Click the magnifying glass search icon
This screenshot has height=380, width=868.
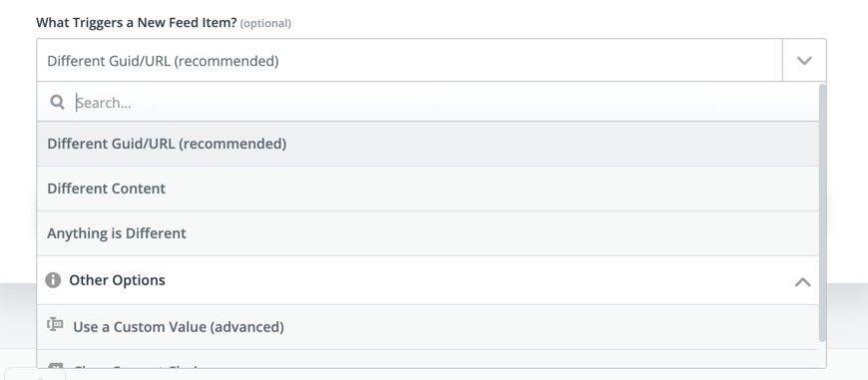pyautogui.click(x=58, y=103)
